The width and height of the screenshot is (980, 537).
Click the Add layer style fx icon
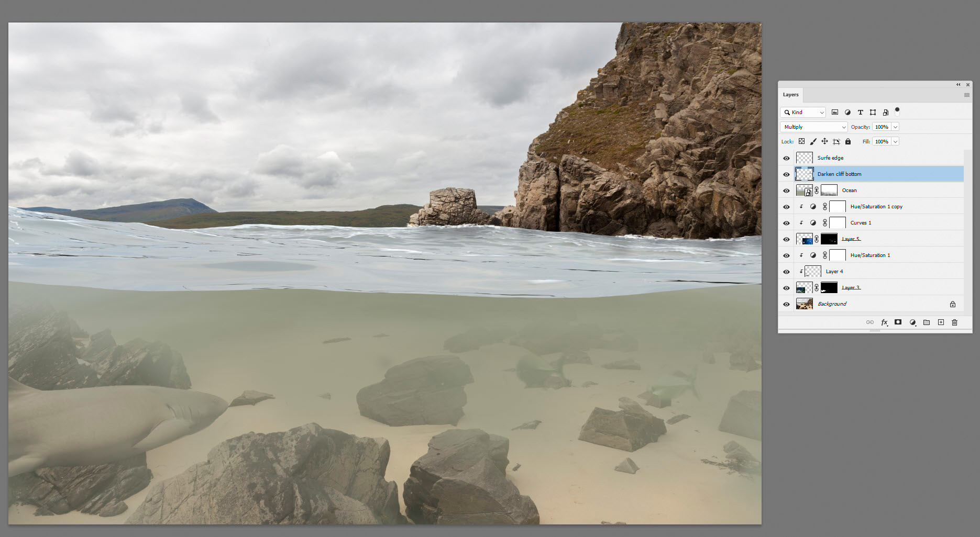tap(884, 322)
